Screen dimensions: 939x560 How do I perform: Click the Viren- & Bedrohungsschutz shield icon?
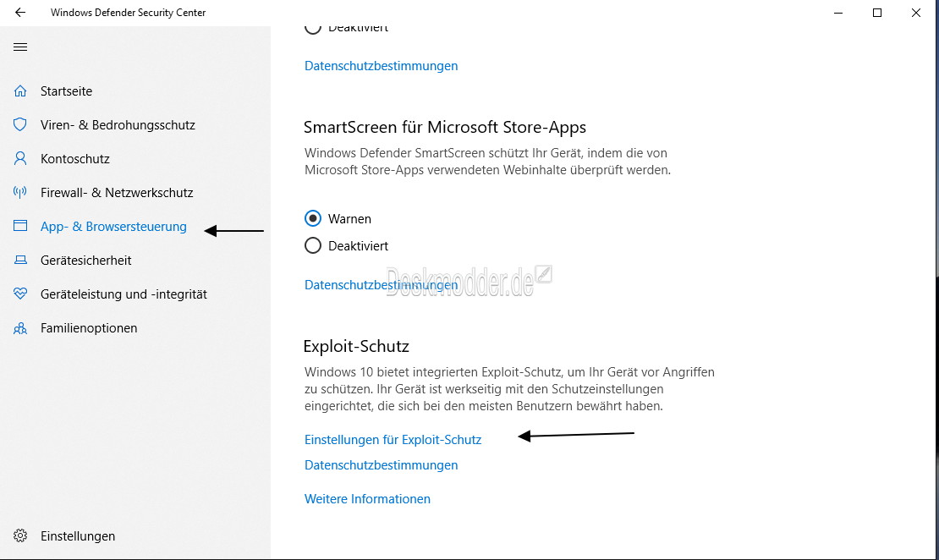(20, 124)
